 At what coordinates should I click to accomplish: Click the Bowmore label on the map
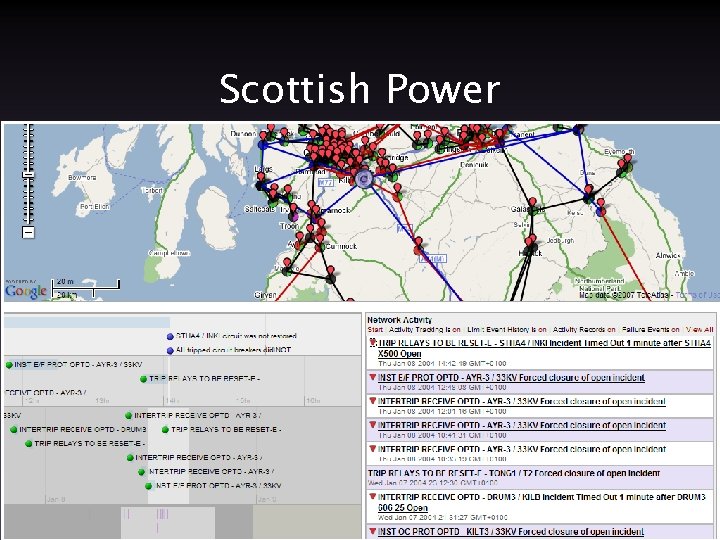[x=82, y=178]
